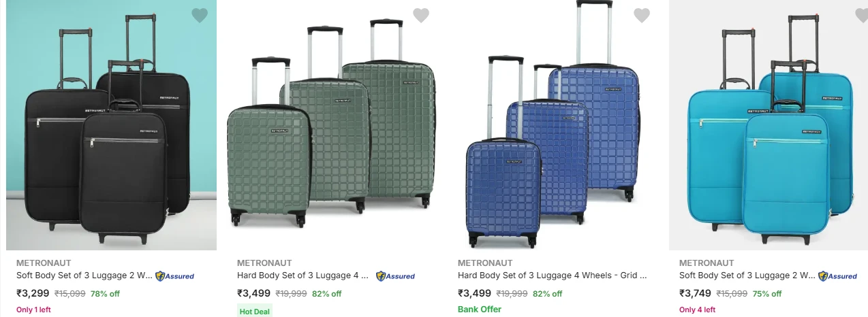The height and width of the screenshot is (317, 868).
Task: Open first 'Soft Body Set of 3 Luggage' title
Action: pyautogui.click(x=84, y=276)
